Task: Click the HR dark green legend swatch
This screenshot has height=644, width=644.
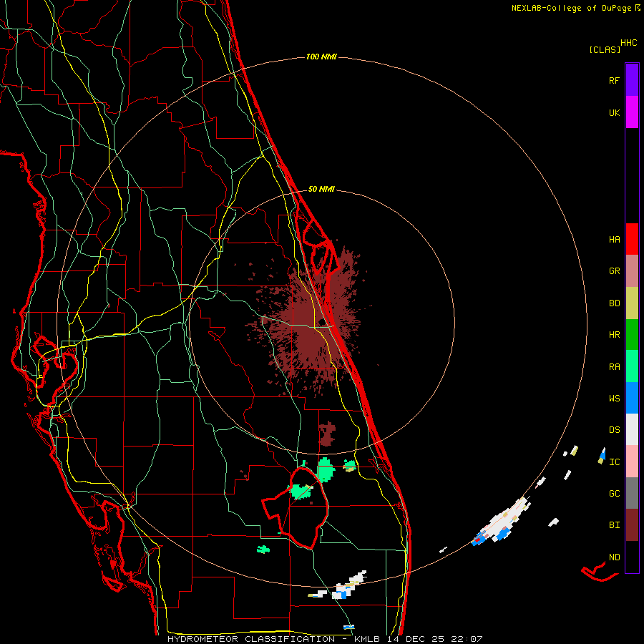Action: click(632, 335)
